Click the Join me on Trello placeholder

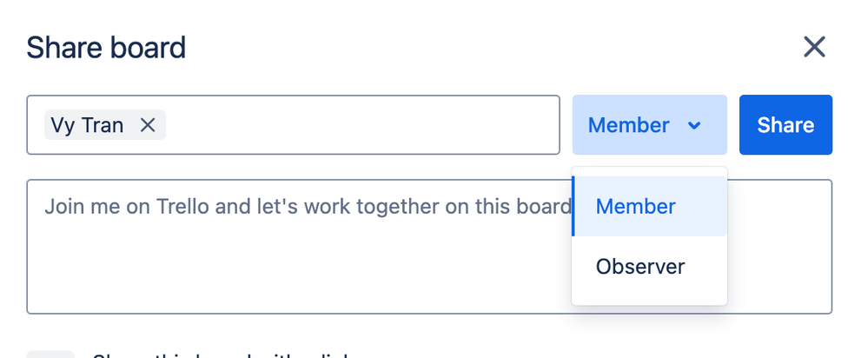point(308,207)
